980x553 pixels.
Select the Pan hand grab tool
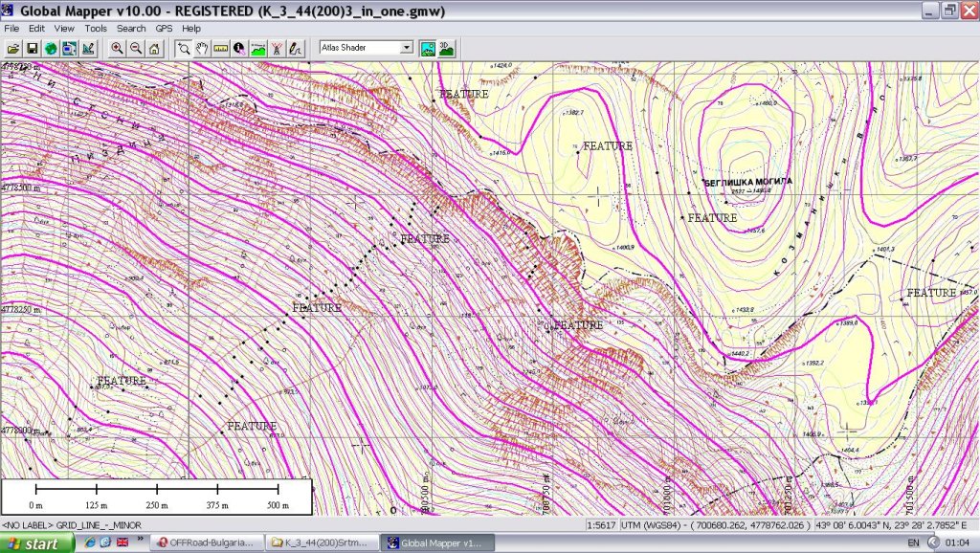click(x=202, y=48)
